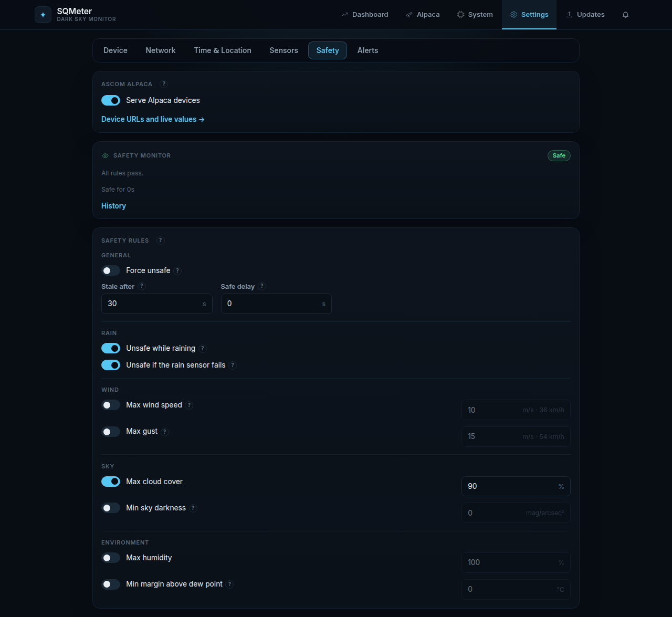Open the Updates page
This screenshot has height=617, width=672.
pos(585,15)
